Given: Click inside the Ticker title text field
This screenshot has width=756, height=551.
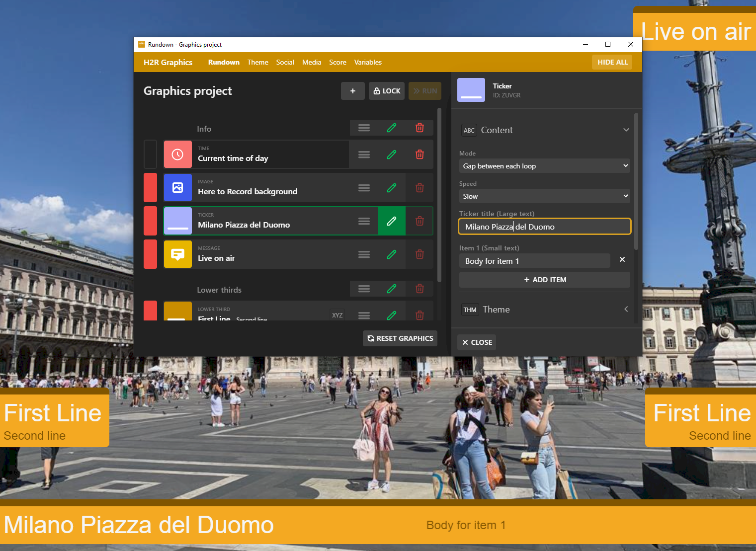Looking at the screenshot, I should (544, 227).
